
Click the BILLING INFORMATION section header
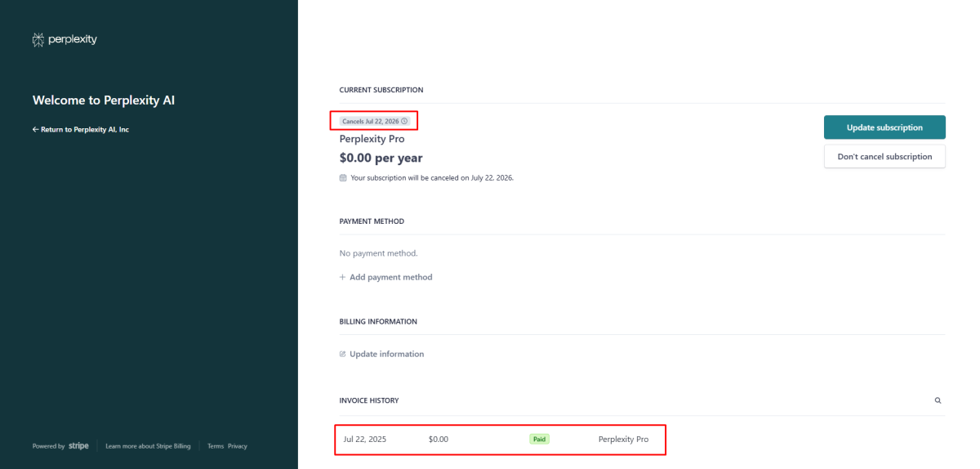click(x=378, y=322)
